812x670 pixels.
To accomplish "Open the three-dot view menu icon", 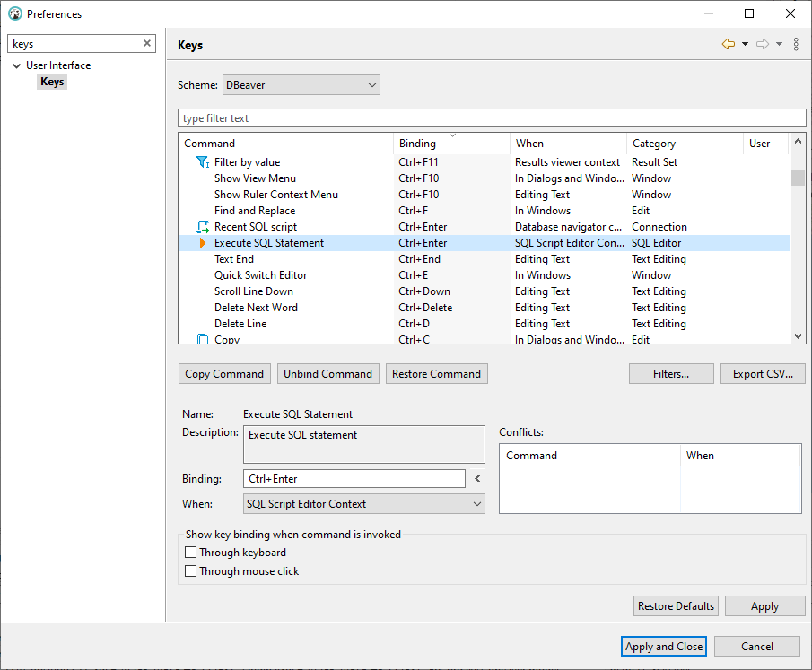I will [x=796, y=44].
